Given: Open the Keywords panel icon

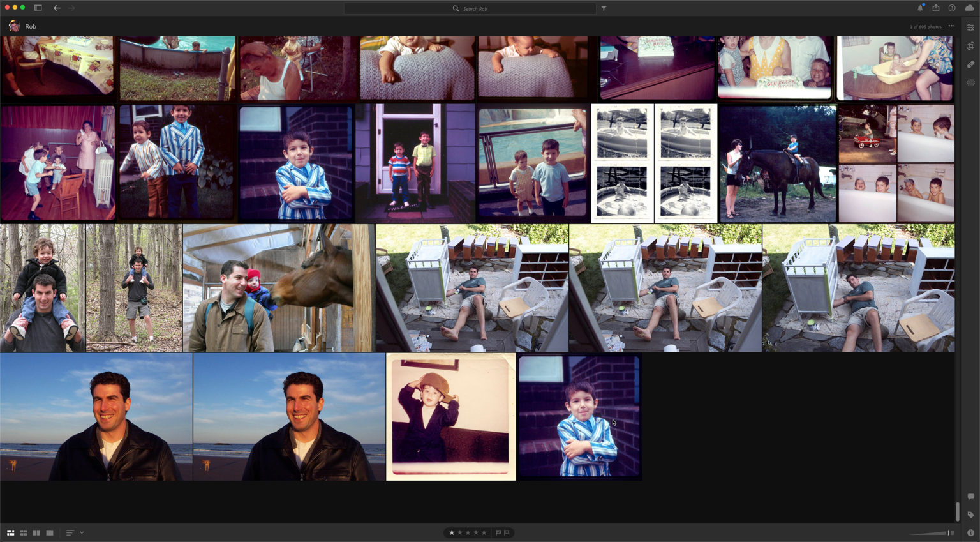Looking at the screenshot, I should 970,515.
